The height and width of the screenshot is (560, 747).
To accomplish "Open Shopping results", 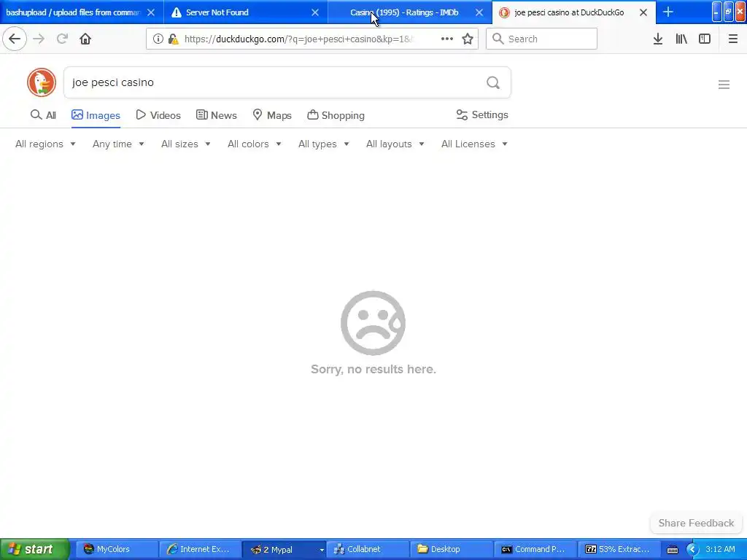I will pyautogui.click(x=336, y=115).
